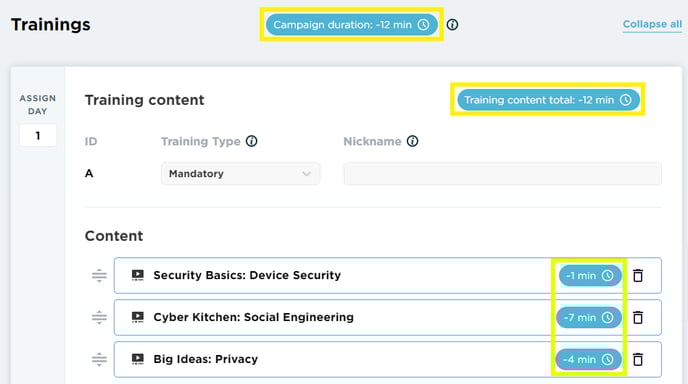Click the Content section heading

(x=114, y=236)
